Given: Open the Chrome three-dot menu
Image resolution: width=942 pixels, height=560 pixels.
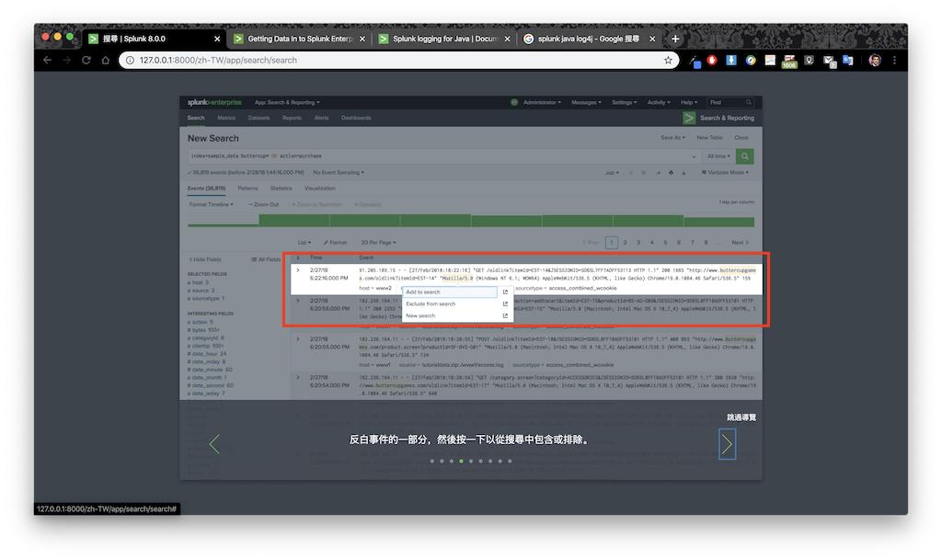Looking at the screenshot, I should 894,60.
